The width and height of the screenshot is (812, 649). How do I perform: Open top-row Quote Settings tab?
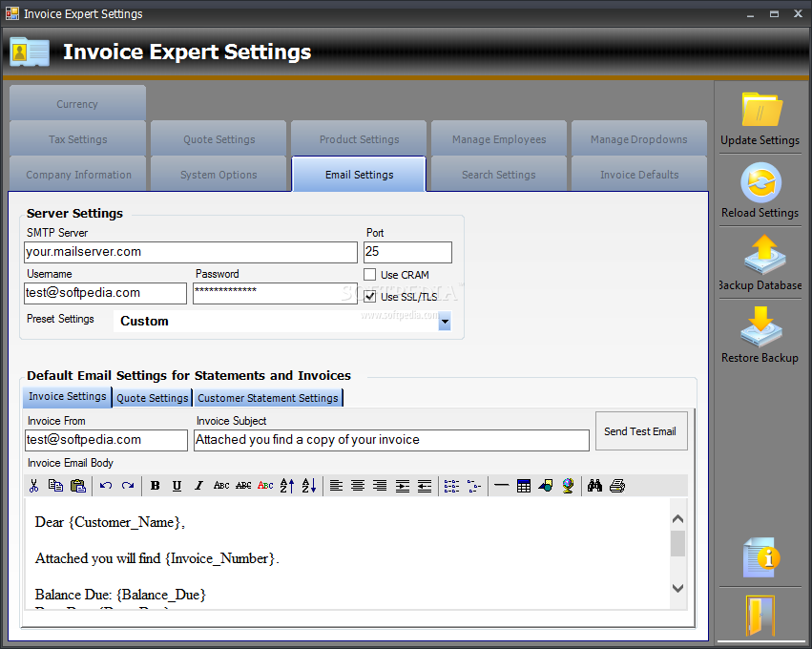(x=219, y=139)
